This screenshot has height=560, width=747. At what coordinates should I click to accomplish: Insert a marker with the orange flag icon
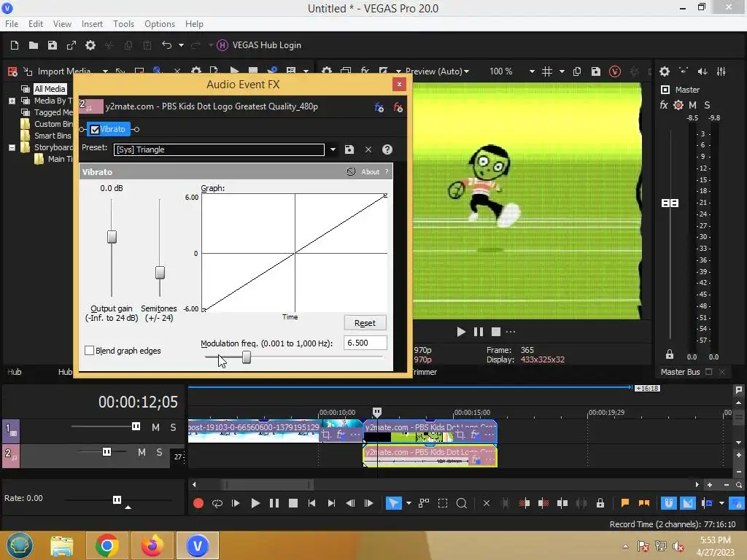click(x=625, y=503)
